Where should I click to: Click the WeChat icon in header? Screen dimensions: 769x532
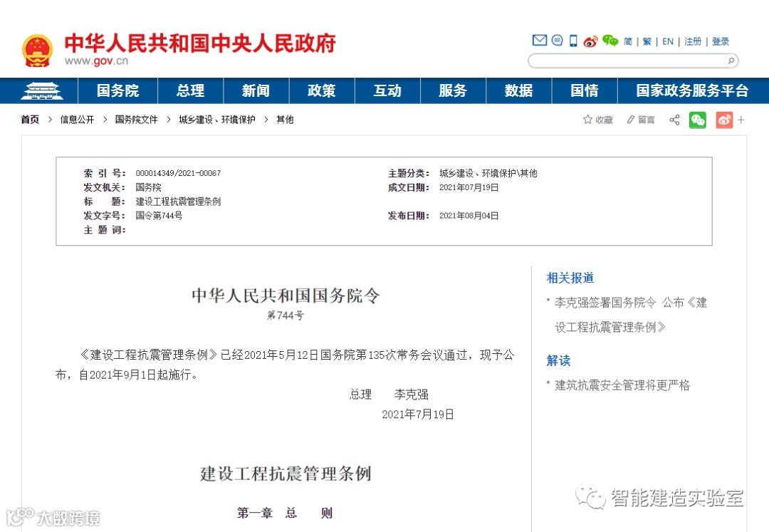[610, 41]
